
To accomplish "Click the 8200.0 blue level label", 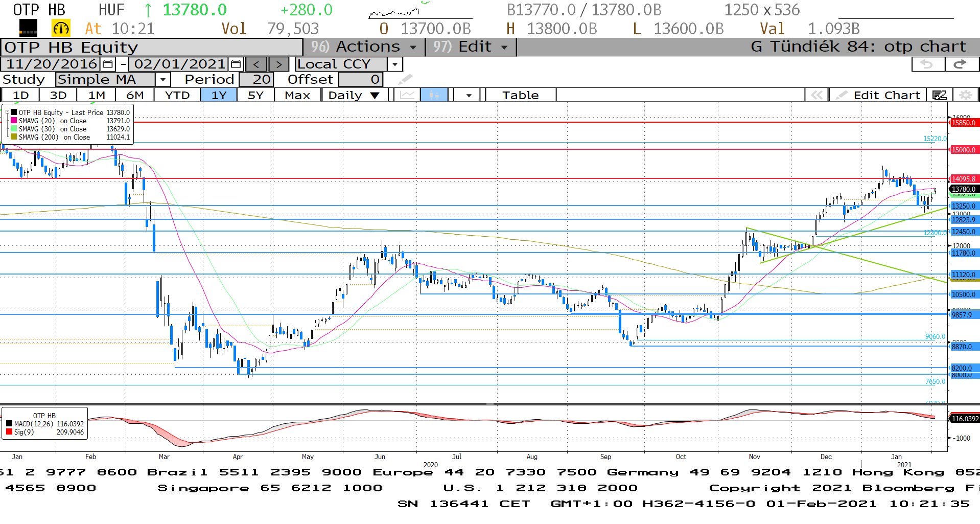I will (964, 368).
